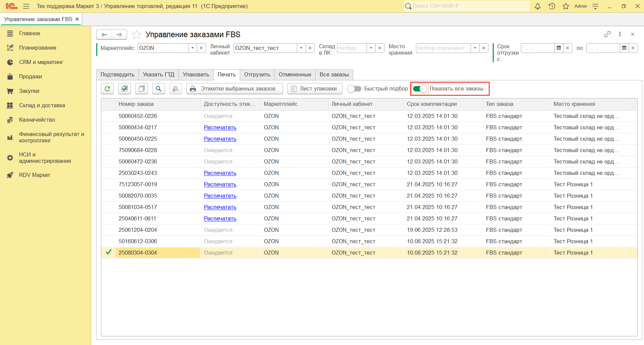Copy link using the chain icon
Viewport: 644px width, 345px height.
(607, 34)
